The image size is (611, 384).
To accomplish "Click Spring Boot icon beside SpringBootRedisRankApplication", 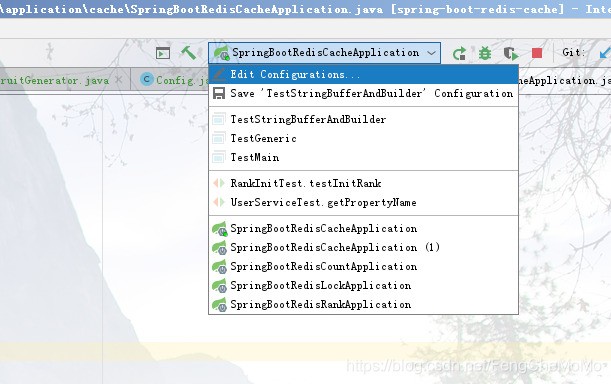I will coord(219,305).
